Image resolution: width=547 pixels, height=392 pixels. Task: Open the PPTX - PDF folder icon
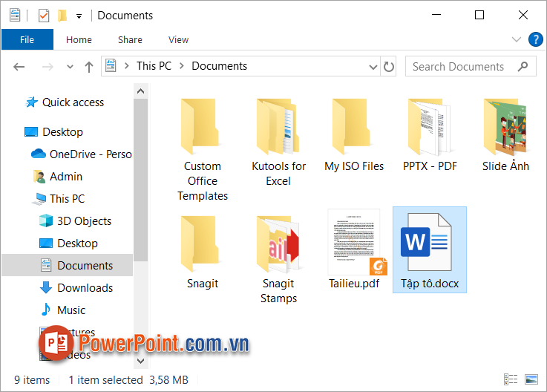pyautogui.click(x=430, y=127)
